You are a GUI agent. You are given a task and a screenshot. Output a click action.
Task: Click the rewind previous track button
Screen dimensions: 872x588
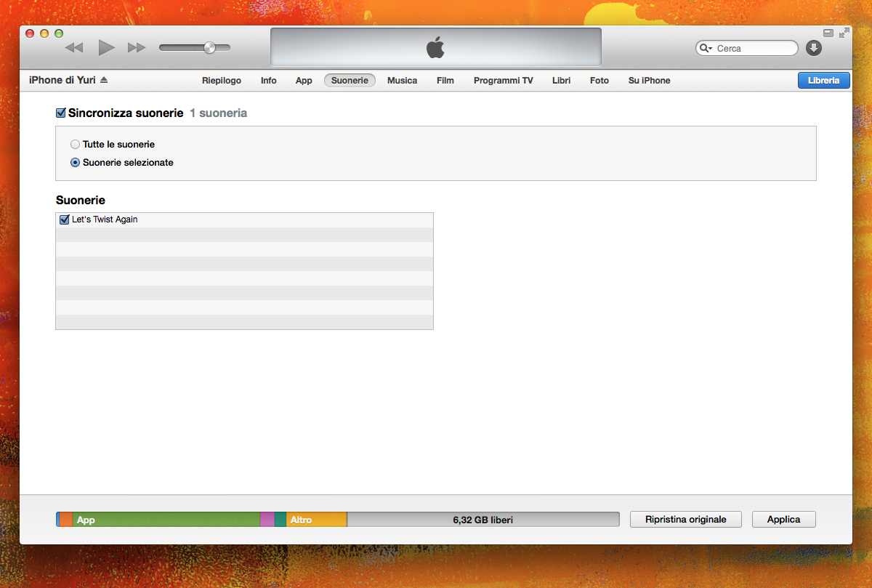point(74,48)
